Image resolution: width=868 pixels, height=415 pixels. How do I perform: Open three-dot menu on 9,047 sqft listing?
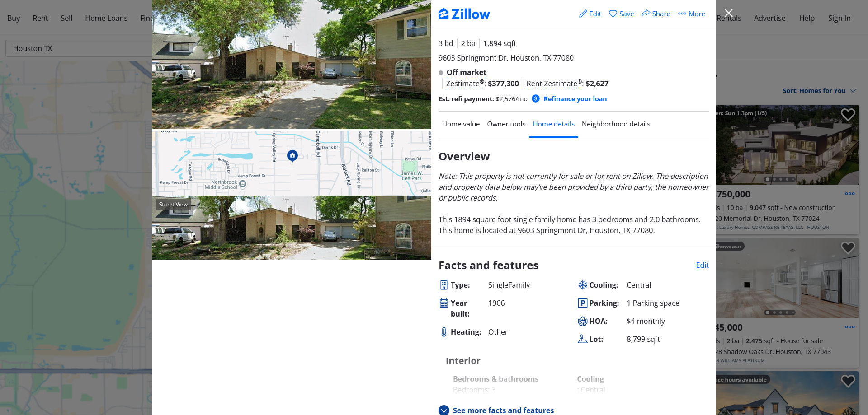850,194
